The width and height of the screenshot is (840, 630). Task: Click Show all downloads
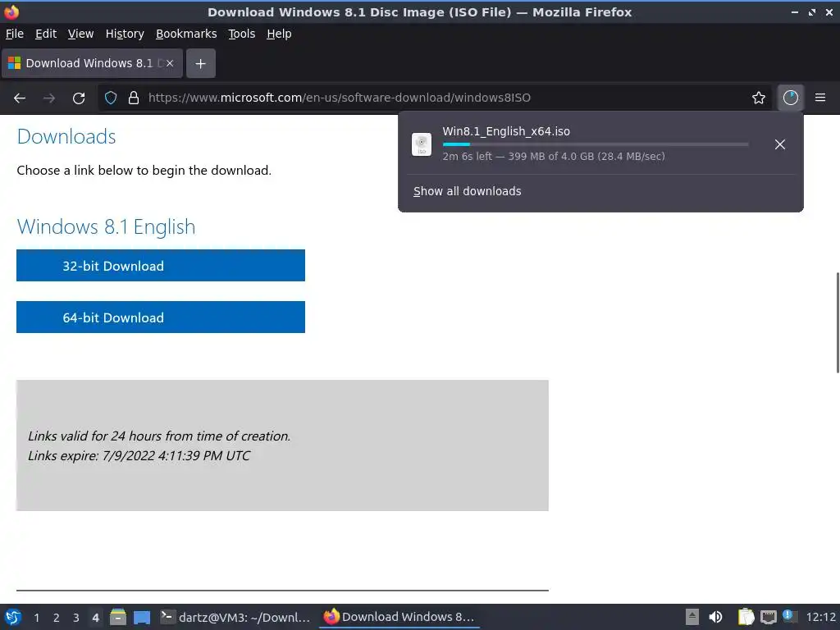(467, 191)
